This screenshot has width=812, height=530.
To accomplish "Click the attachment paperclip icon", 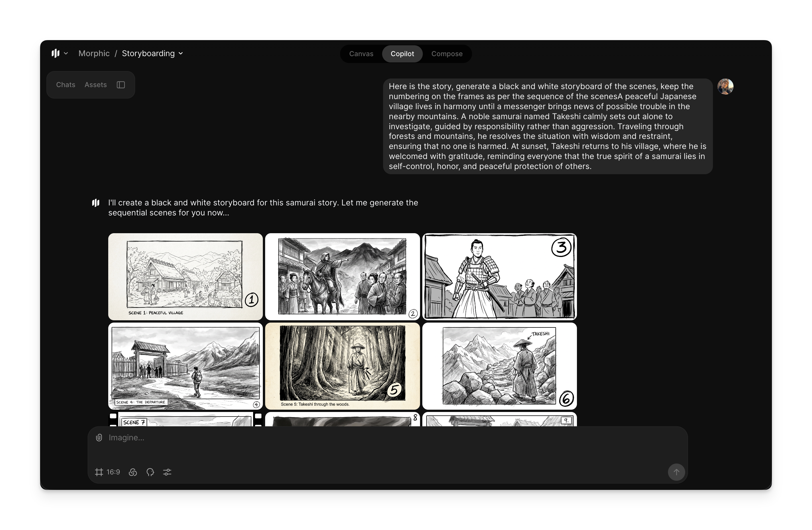I will 99,437.
